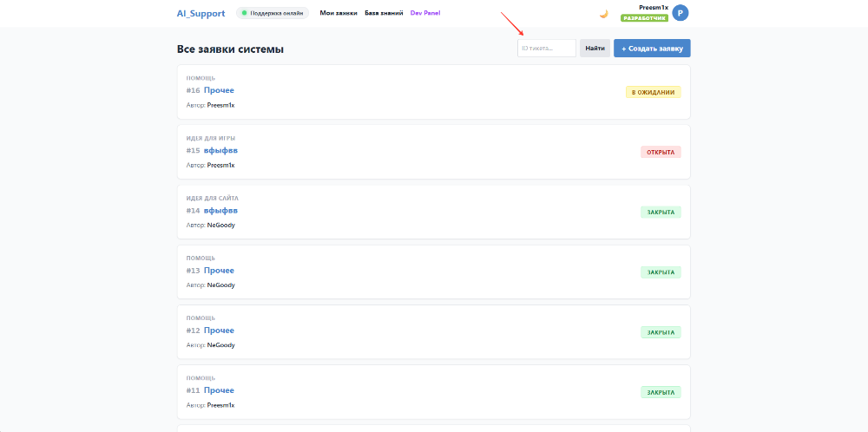Image resolution: width=868 pixels, height=432 pixels.
Task: Click ЗАКРЫТА status on ticket #12
Action: tap(661, 332)
